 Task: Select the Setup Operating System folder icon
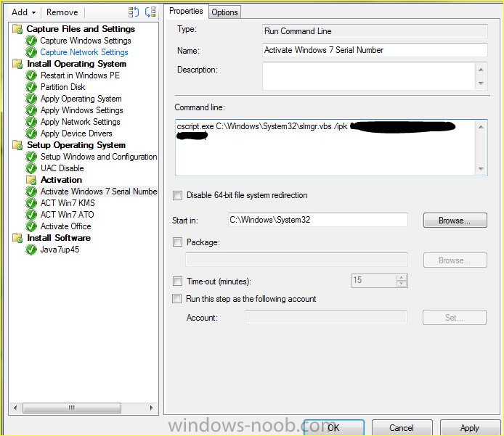click(x=17, y=145)
